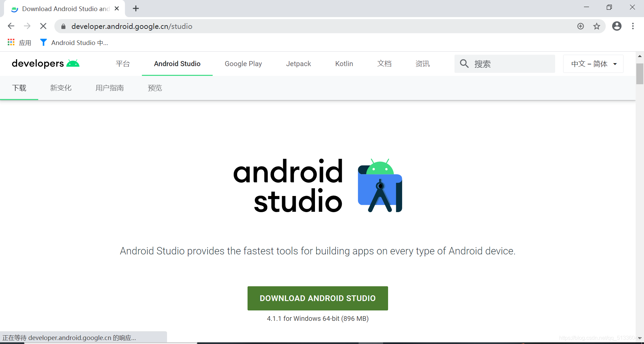Click the 搜索 search field

click(505, 64)
